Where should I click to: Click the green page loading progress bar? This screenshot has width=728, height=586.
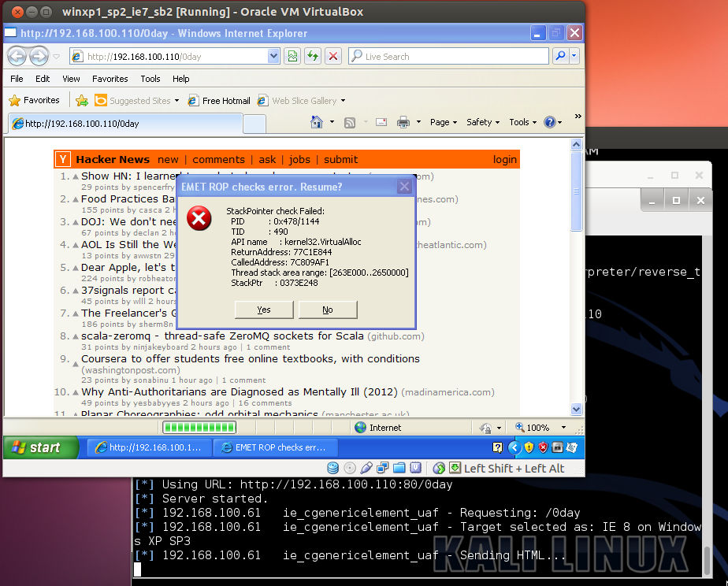[199, 427]
